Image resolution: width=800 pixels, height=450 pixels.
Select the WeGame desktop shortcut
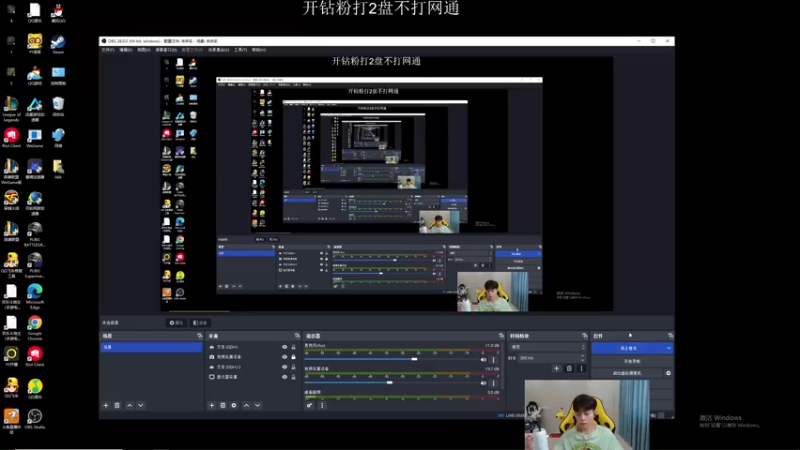(35, 139)
